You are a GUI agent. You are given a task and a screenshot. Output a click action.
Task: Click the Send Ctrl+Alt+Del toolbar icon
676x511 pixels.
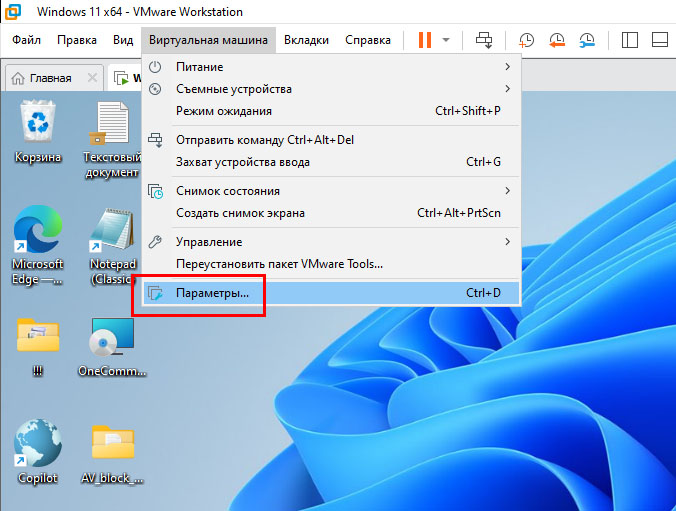coord(485,40)
